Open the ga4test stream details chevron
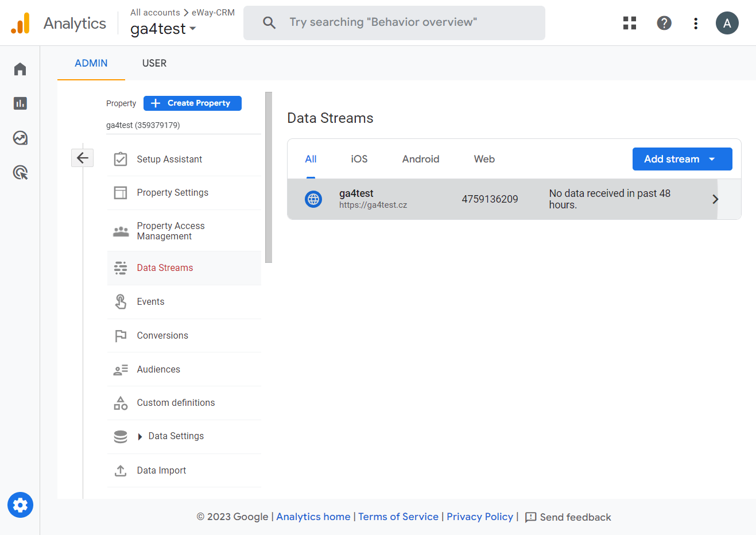Image resolution: width=756 pixels, height=535 pixels. pyautogui.click(x=715, y=199)
